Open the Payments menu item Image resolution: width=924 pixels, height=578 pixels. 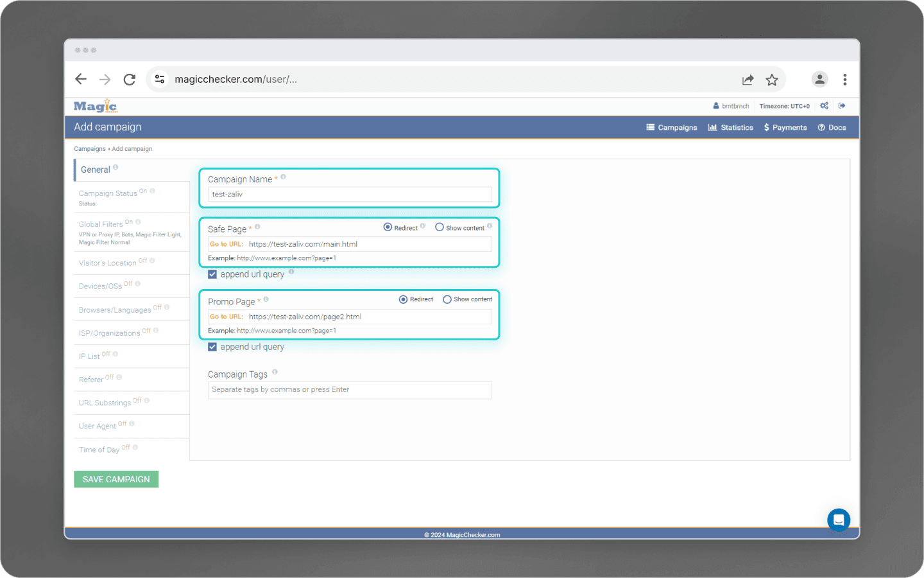pyautogui.click(x=785, y=128)
